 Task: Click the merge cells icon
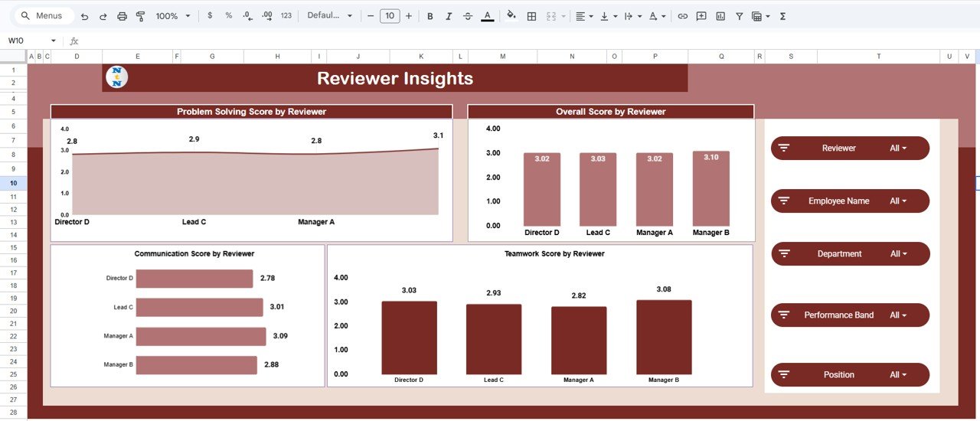(x=550, y=16)
